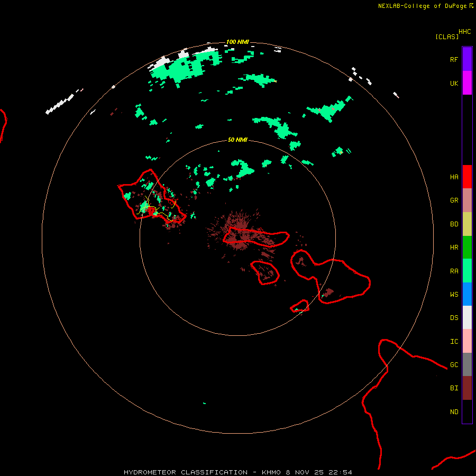Click the DS white legend swatch

[467, 317]
